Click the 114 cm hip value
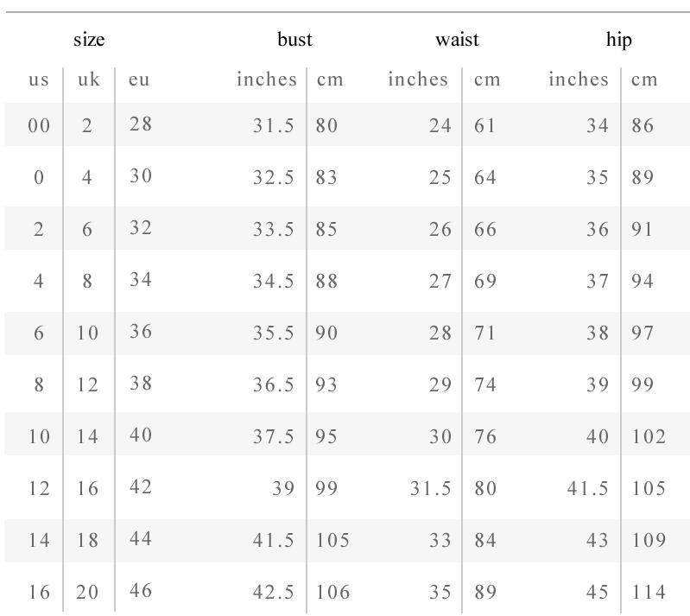 [x=649, y=593]
